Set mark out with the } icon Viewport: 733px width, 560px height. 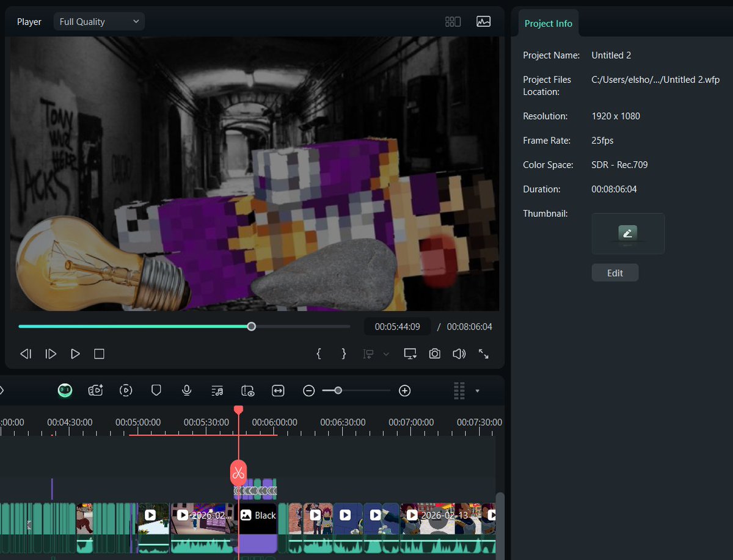click(x=343, y=354)
